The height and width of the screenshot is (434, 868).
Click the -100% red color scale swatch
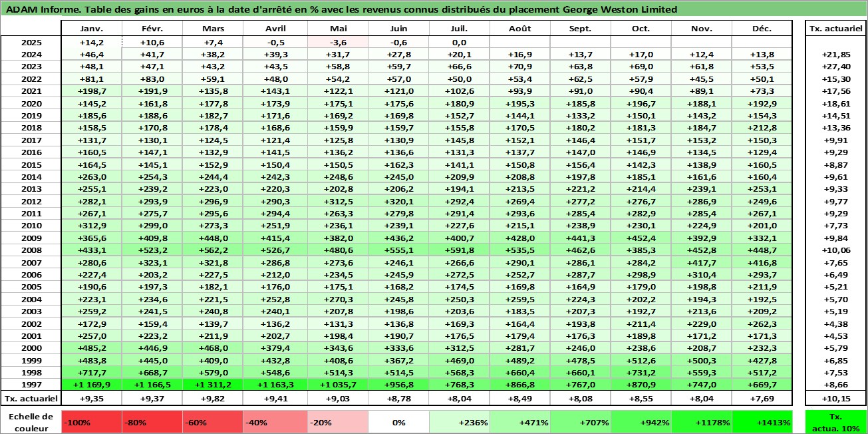point(91,422)
